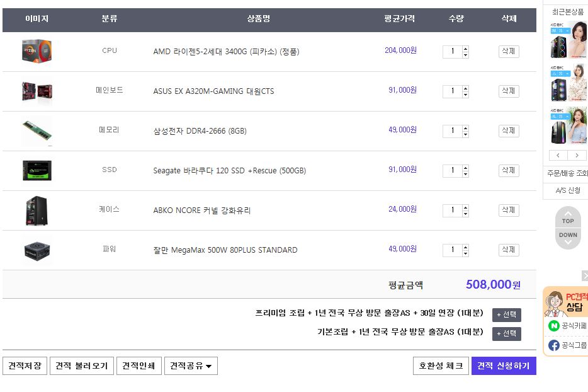Increase quantity for Seagate SSD row
The height and width of the screenshot is (392, 588).
[x=465, y=168]
